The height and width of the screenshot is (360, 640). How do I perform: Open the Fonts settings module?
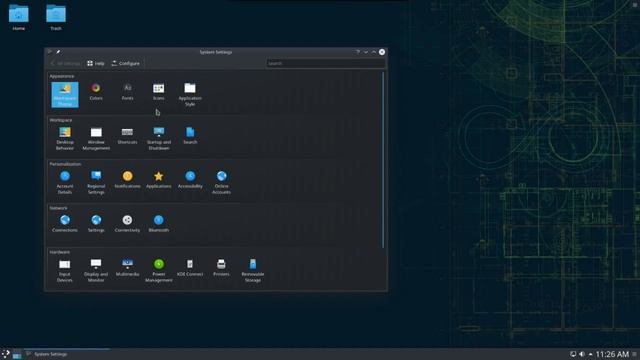tap(127, 92)
